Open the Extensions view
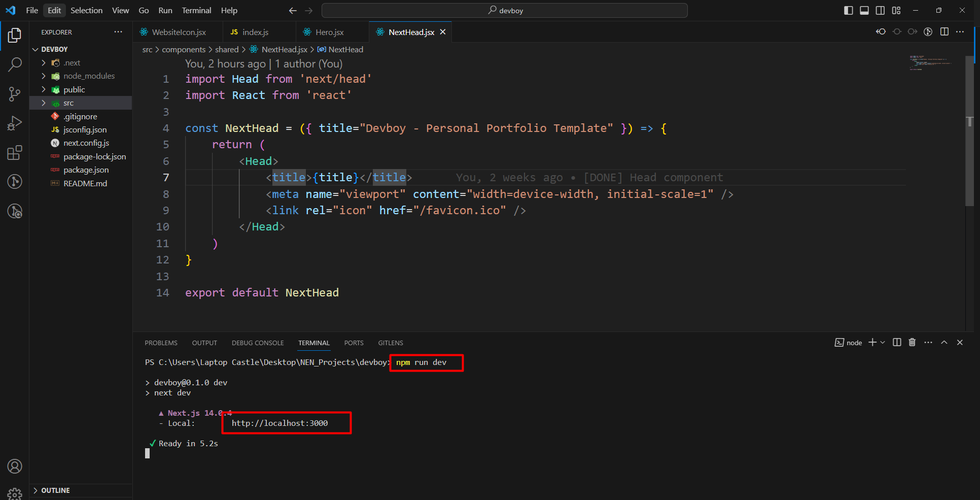The height and width of the screenshot is (500, 980). [15, 153]
